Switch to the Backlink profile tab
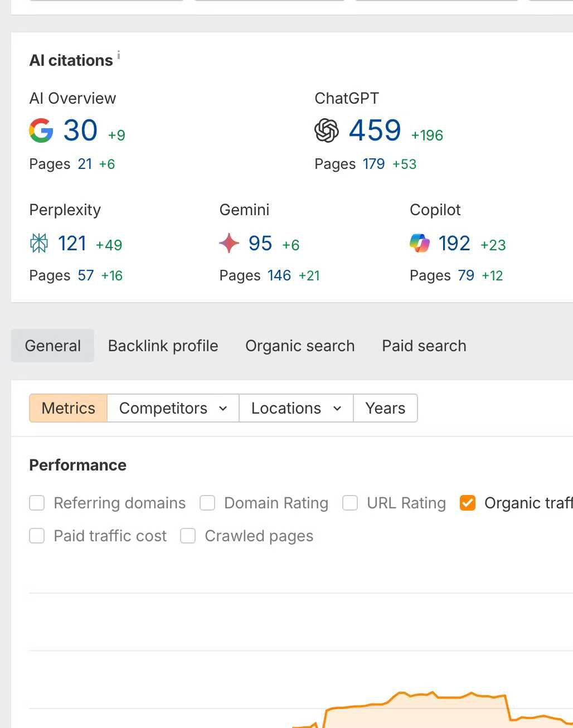Viewport: 573px width, 728px height. 163,346
